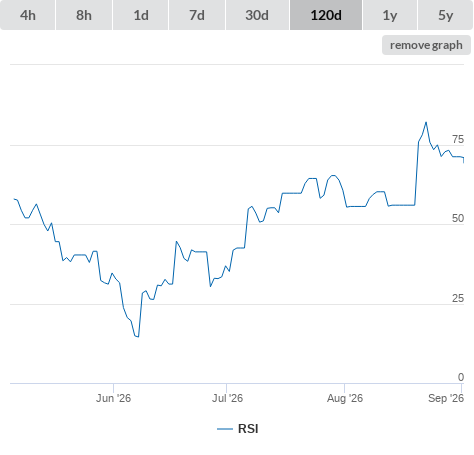
Task: Choose the 30d time range tab
Action: (x=257, y=15)
